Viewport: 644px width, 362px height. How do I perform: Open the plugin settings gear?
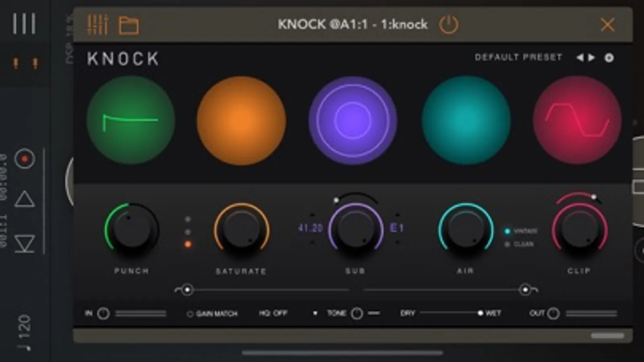click(609, 58)
